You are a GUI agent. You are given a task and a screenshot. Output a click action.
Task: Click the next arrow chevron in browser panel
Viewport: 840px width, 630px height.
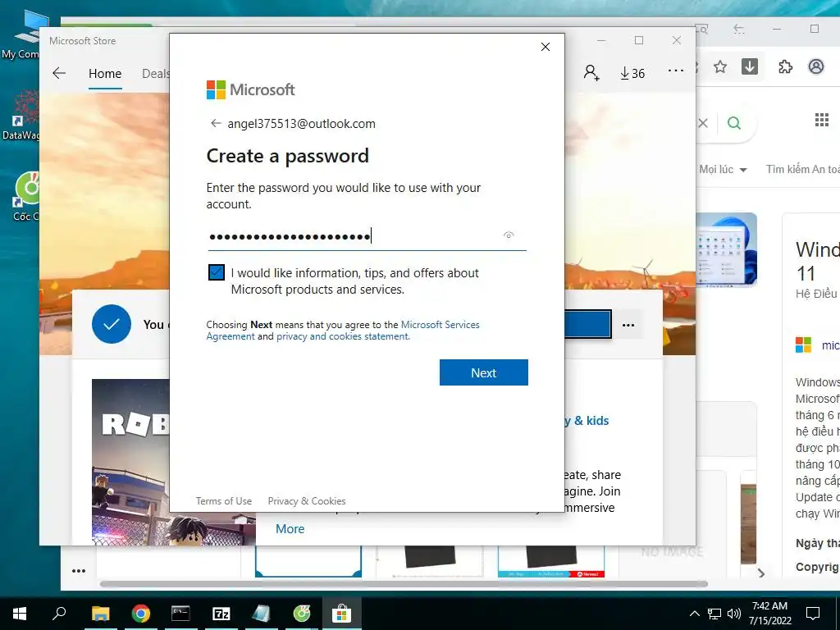[761, 573]
